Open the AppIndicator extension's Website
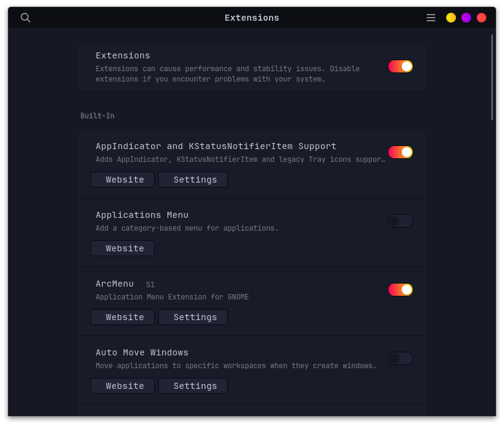This screenshot has height=426, width=504. [x=122, y=180]
